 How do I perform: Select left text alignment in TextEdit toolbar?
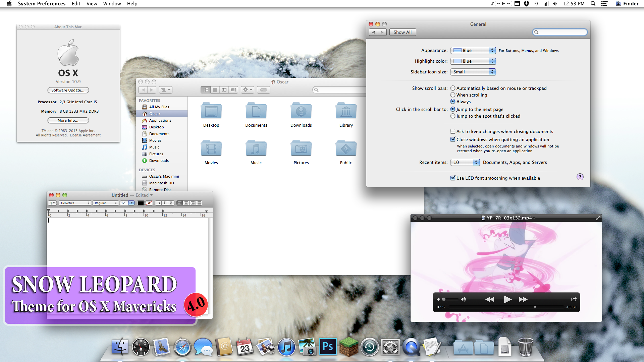click(x=180, y=203)
